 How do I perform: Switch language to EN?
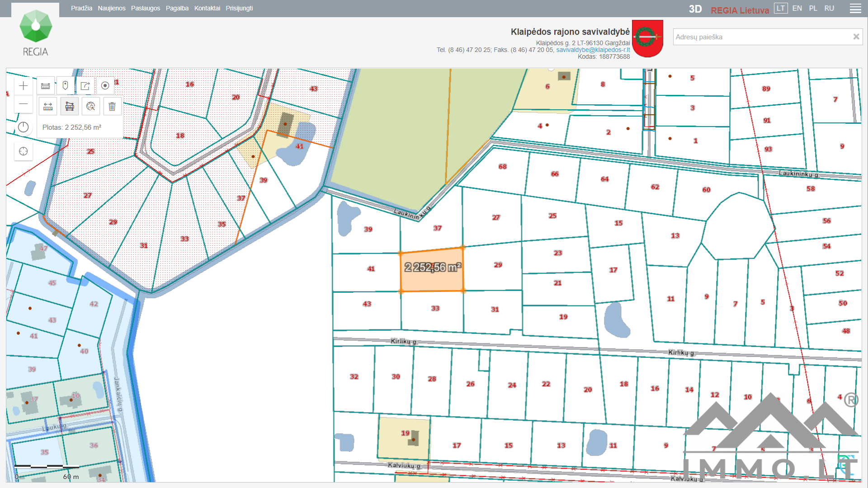pyautogui.click(x=797, y=8)
